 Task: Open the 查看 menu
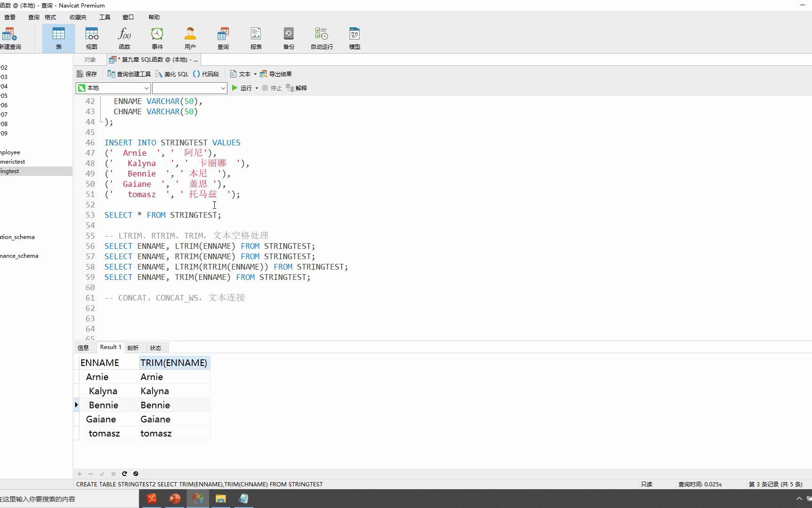[10, 17]
